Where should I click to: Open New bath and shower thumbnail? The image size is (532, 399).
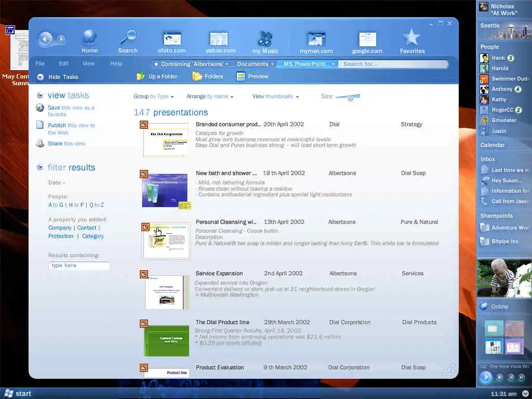(165, 190)
